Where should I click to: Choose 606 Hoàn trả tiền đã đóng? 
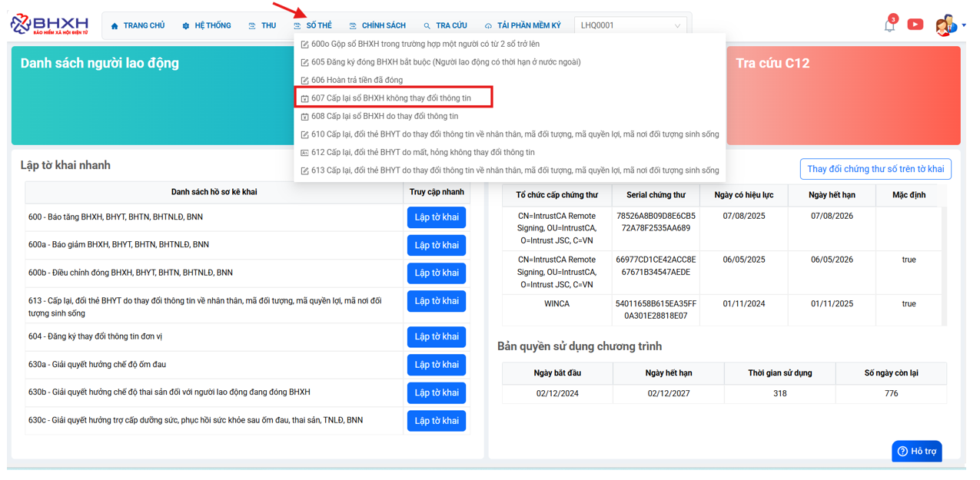coord(357,80)
